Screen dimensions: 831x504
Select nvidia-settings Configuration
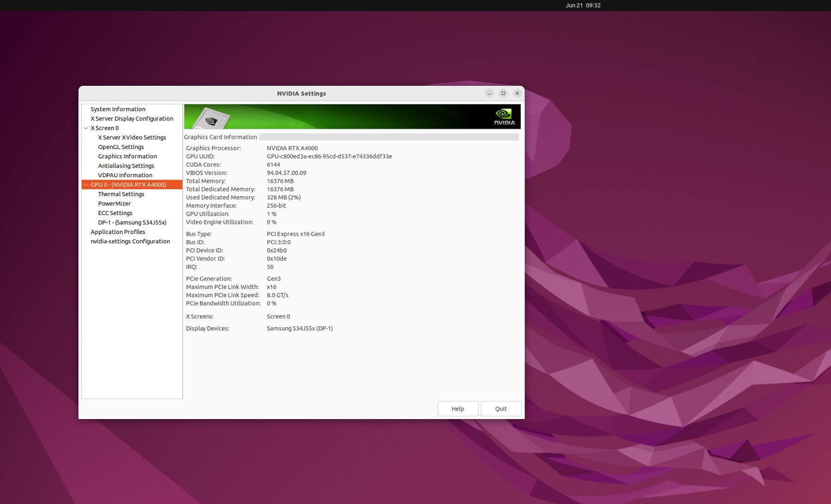coord(130,241)
